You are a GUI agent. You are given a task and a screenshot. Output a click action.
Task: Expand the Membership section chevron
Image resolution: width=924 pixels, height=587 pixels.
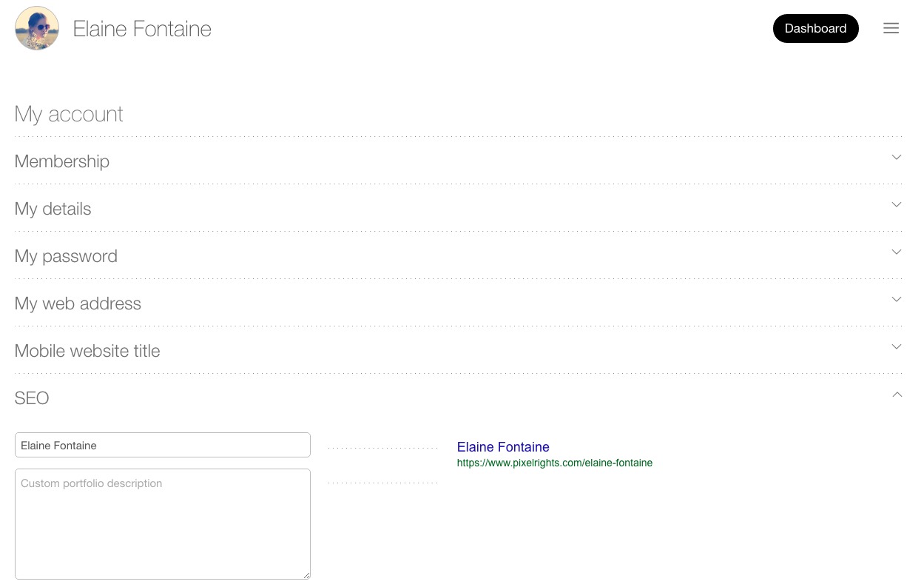coord(897,157)
